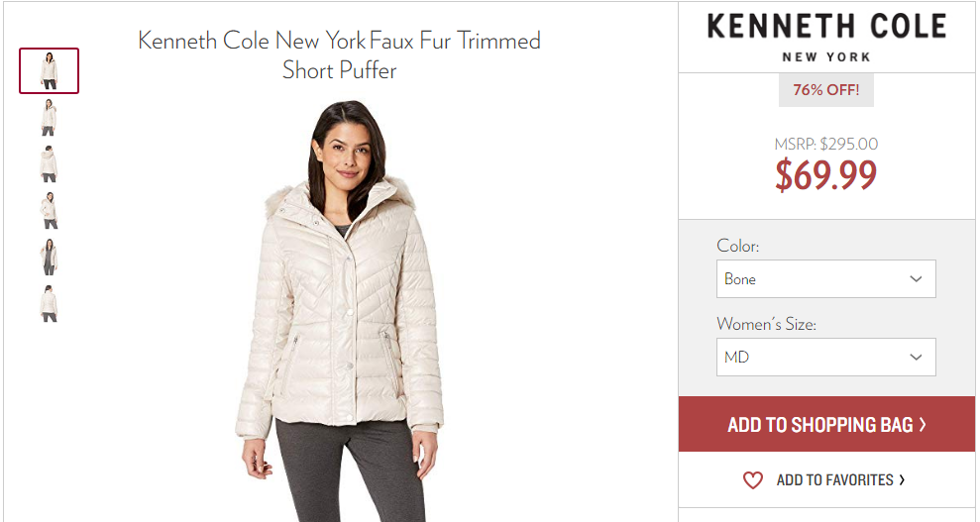
Task: Open the sixth thumbnail showing back view
Action: (x=49, y=303)
